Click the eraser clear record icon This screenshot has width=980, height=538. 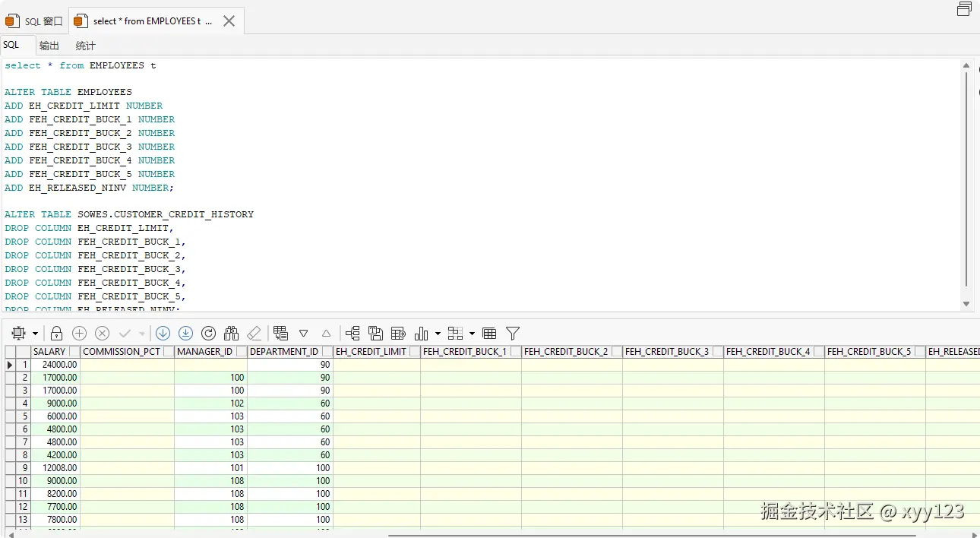tap(254, 333)
